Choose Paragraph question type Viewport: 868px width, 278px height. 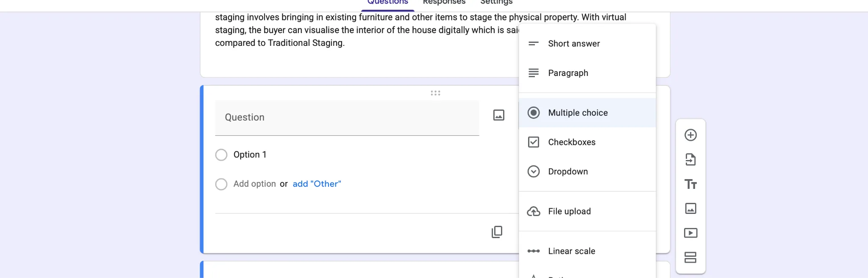(x=587, y=73)
